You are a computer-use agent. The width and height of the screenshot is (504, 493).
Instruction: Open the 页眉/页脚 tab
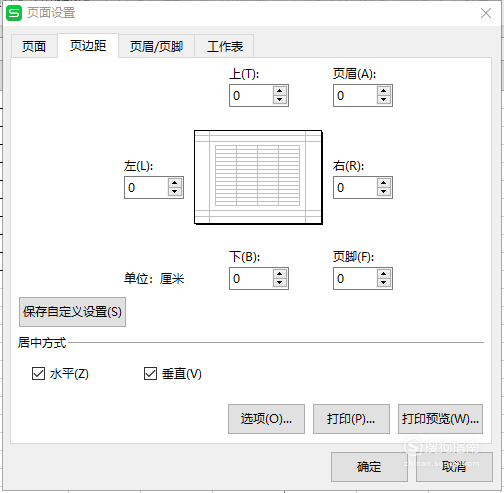coord(156,46)
